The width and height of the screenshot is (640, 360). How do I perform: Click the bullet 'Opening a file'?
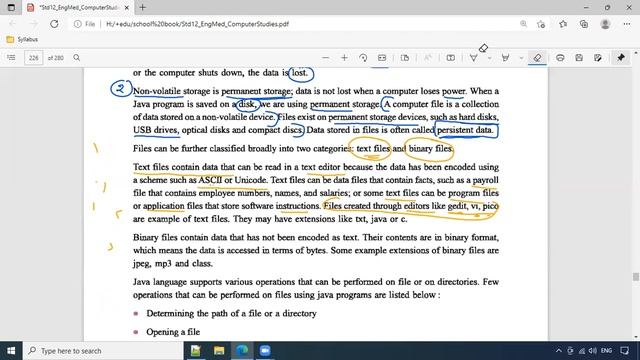click(x=173, y=332)
